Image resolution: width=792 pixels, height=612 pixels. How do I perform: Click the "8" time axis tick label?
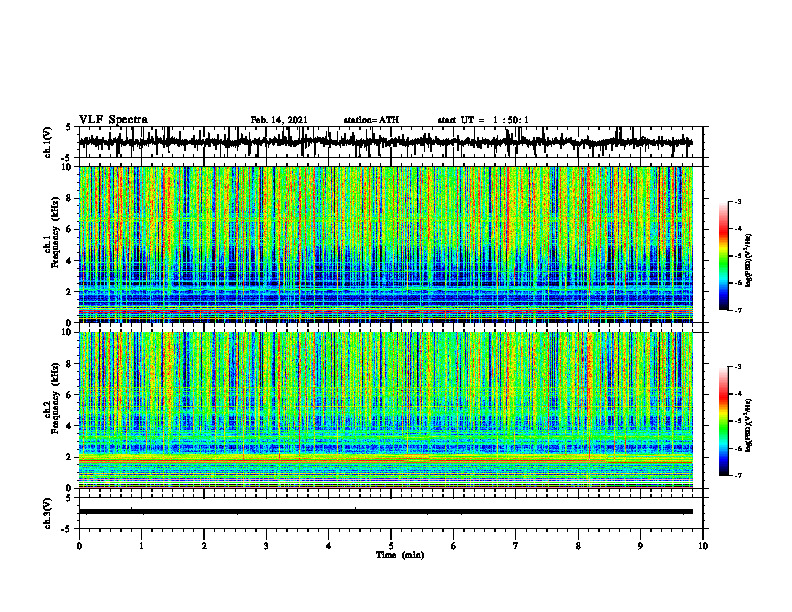(578, 546)
